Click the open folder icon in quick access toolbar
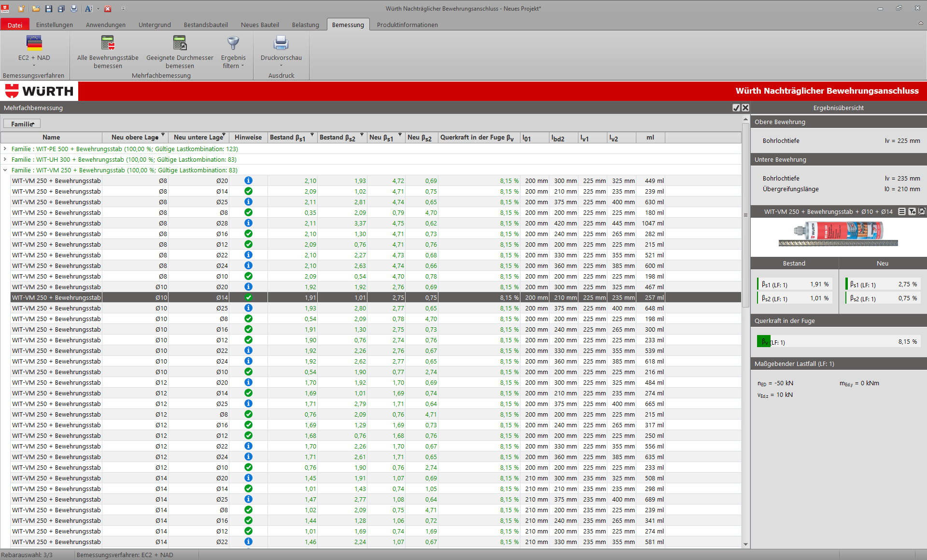 36,9
